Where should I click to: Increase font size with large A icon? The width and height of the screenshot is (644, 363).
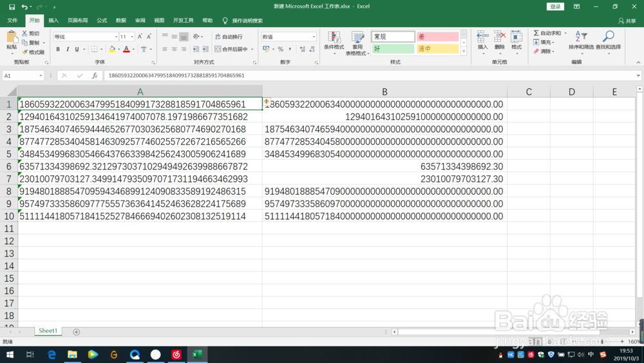pos(140,37)
